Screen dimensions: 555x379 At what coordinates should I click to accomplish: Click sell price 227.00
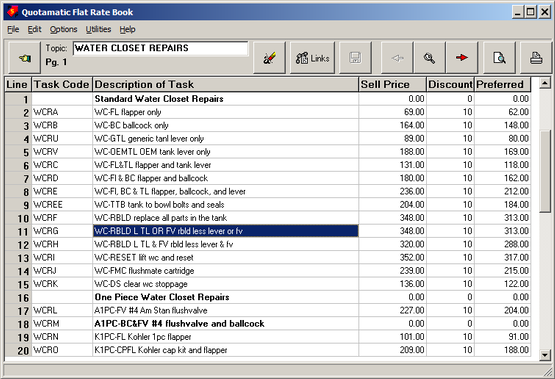pos(393,311)
